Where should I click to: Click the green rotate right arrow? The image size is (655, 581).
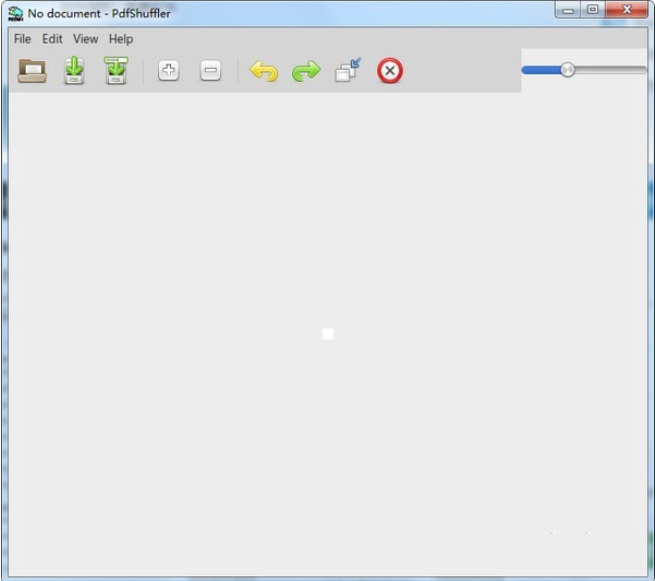coord(306,71)
